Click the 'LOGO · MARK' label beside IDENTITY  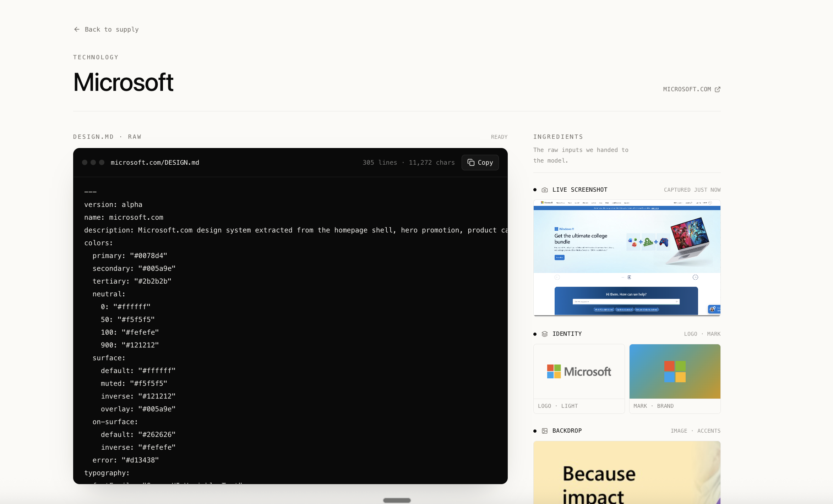(702, 334)
